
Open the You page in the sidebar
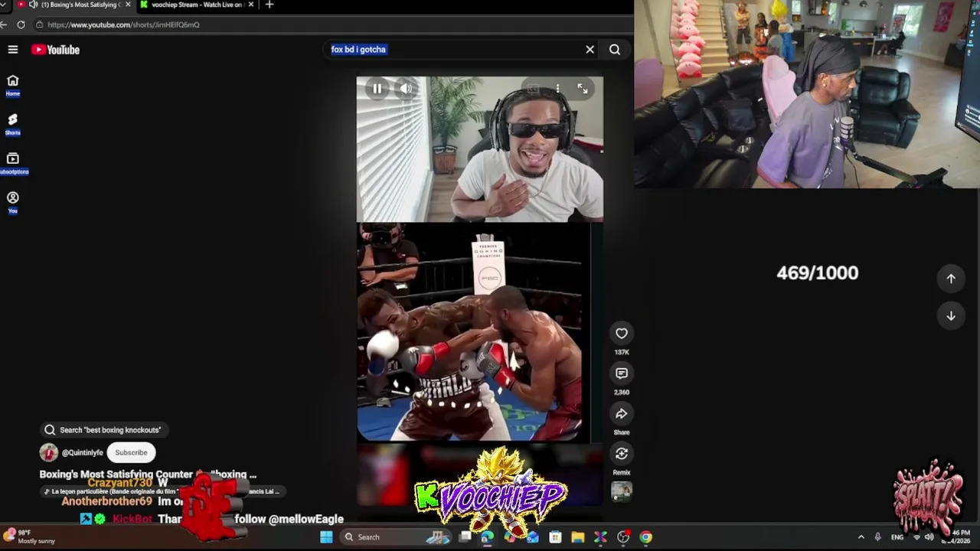[x=13, y=203]
